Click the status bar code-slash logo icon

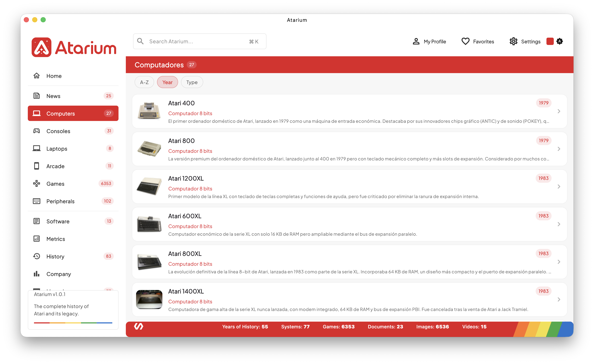pyautogui.click(x=139, y=326)
